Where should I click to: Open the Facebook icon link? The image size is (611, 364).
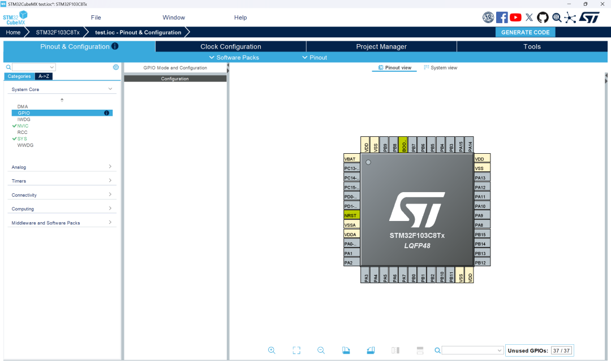(502, 18)
